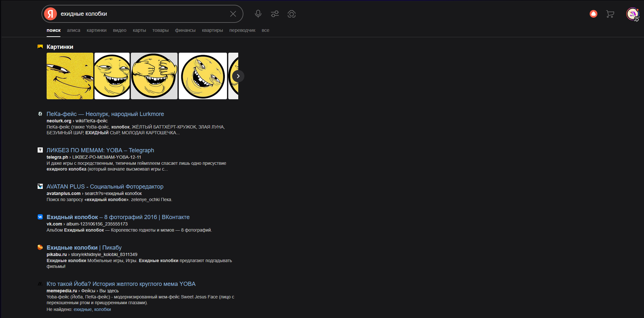The width and height of the screenshot is (644, 318).
Task: Open search settings sliders icon
Action: [275, 14]
